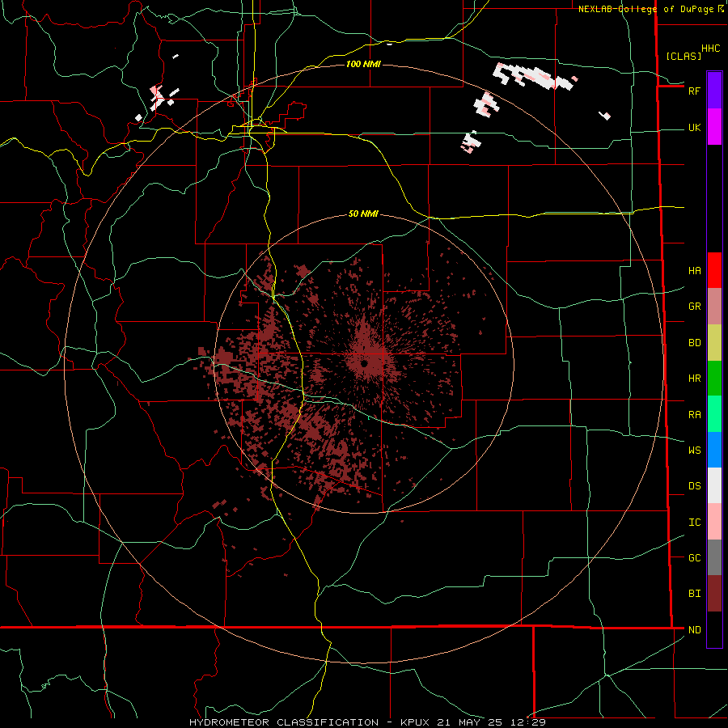Click the DS legend label
The width and height of the screenshot is (728, 728).
coord(694,486)
